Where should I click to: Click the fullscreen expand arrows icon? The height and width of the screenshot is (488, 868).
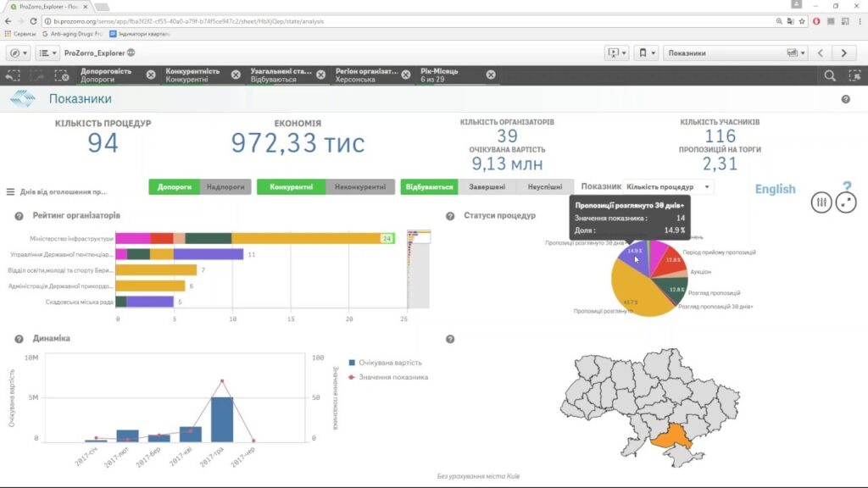(845, 202)
